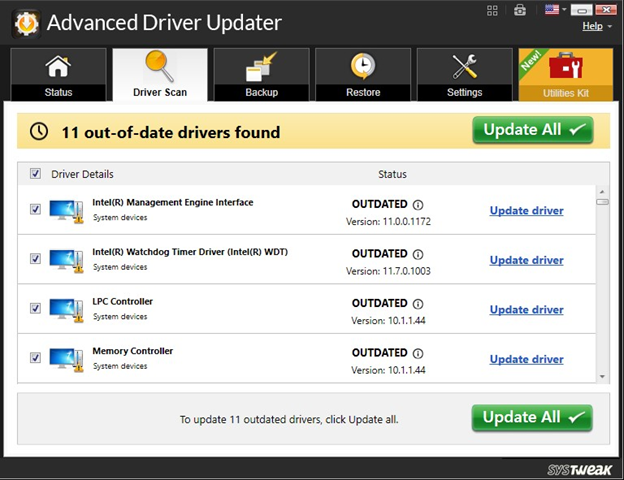Expand the Help menu

point(596,26)
